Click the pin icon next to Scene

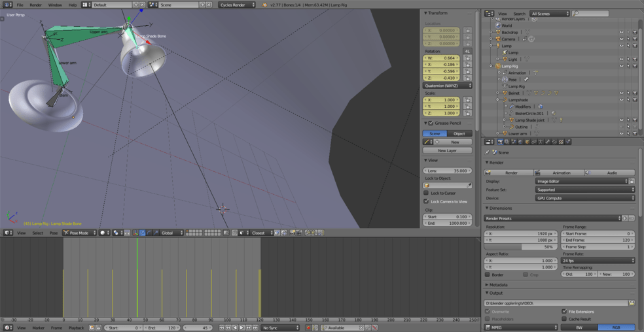point(488,152)
